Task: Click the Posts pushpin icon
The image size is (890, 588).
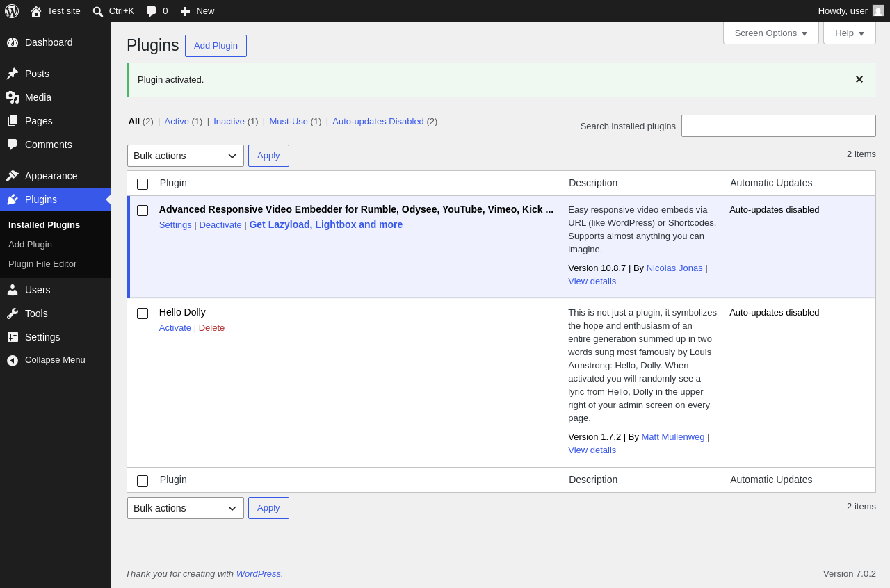Action: 13,74
